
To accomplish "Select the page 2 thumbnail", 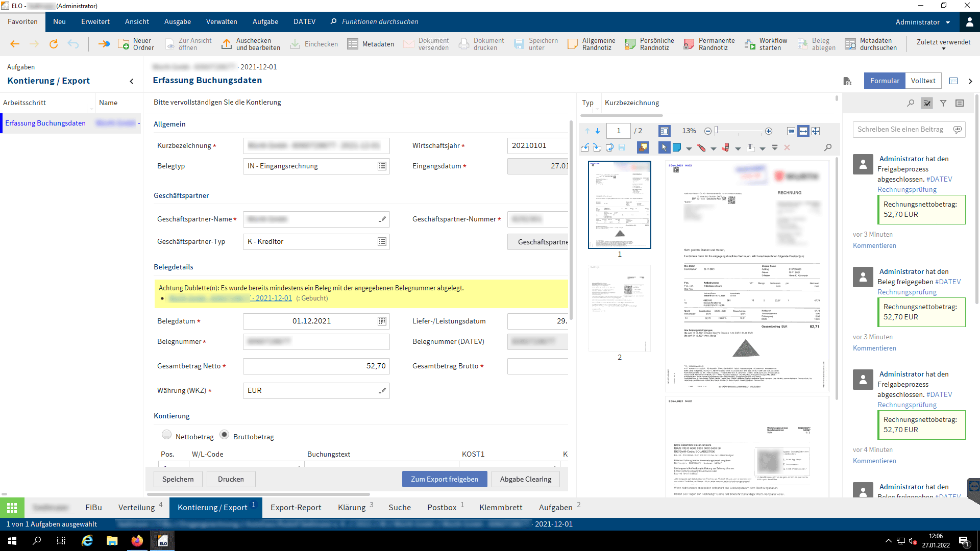I will [x=620, y=308].
